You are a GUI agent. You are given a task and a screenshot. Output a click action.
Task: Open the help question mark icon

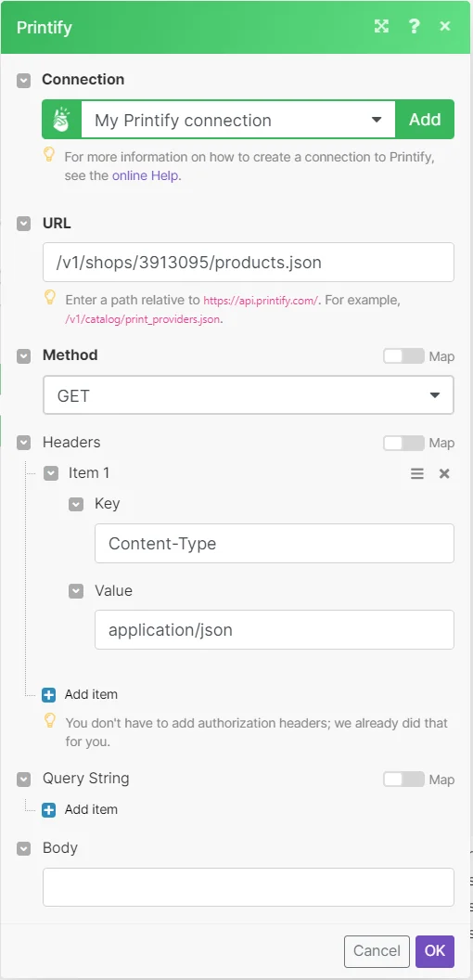414,26
